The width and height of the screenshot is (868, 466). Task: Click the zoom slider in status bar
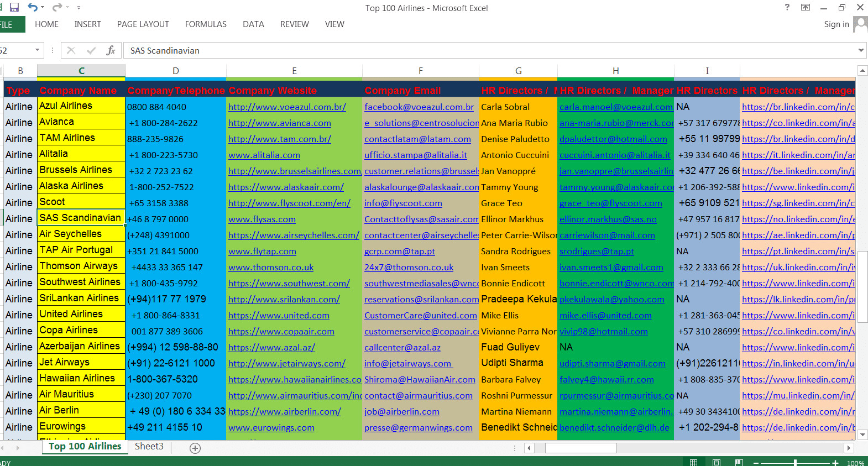795,462
